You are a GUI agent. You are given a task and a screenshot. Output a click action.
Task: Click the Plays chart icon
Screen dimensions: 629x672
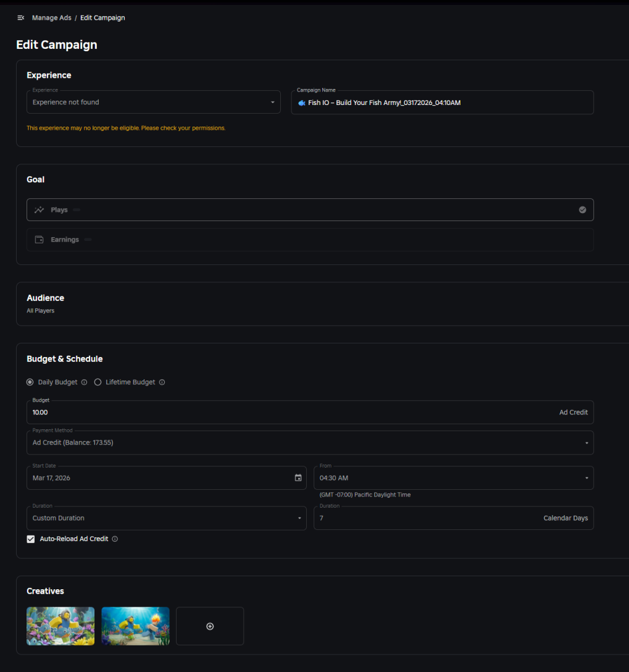(40, 209)
